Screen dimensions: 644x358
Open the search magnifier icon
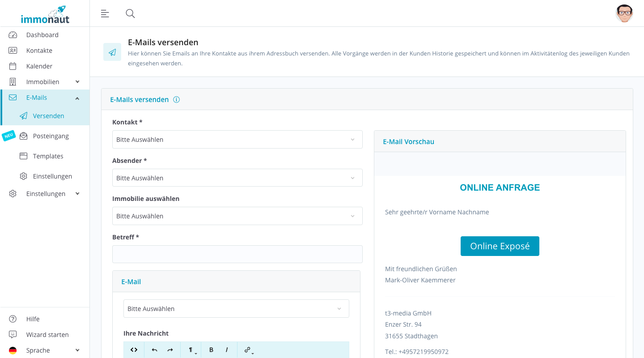click(x=130, y=13)
